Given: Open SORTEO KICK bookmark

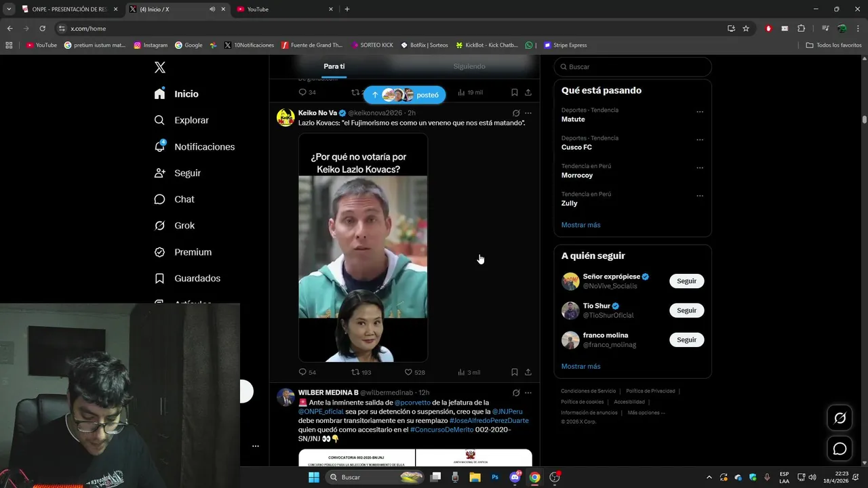Looking at the screenshot, I should (372, 45).
